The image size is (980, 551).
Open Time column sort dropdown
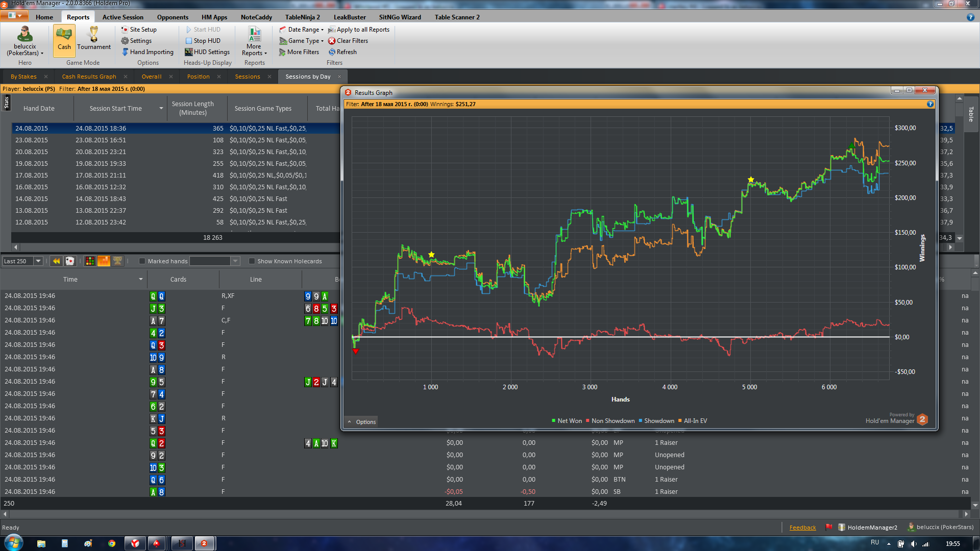tap(141, 280)
